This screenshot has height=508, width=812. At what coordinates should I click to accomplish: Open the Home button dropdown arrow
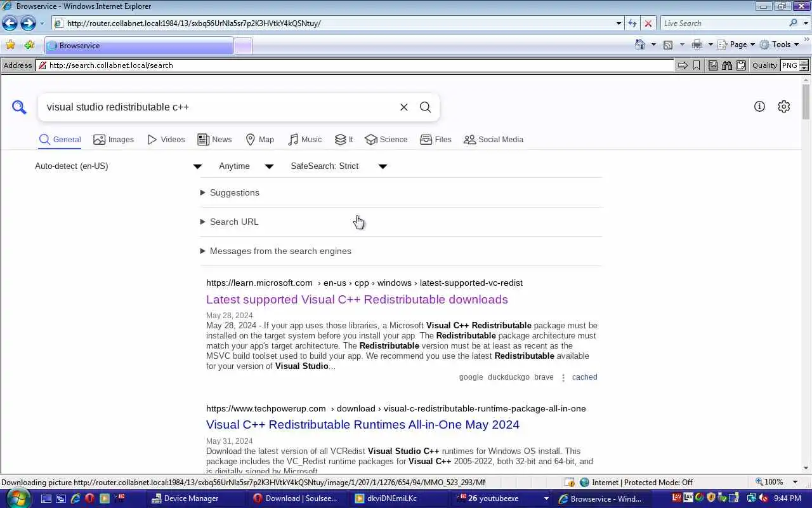tap(653, 44)
